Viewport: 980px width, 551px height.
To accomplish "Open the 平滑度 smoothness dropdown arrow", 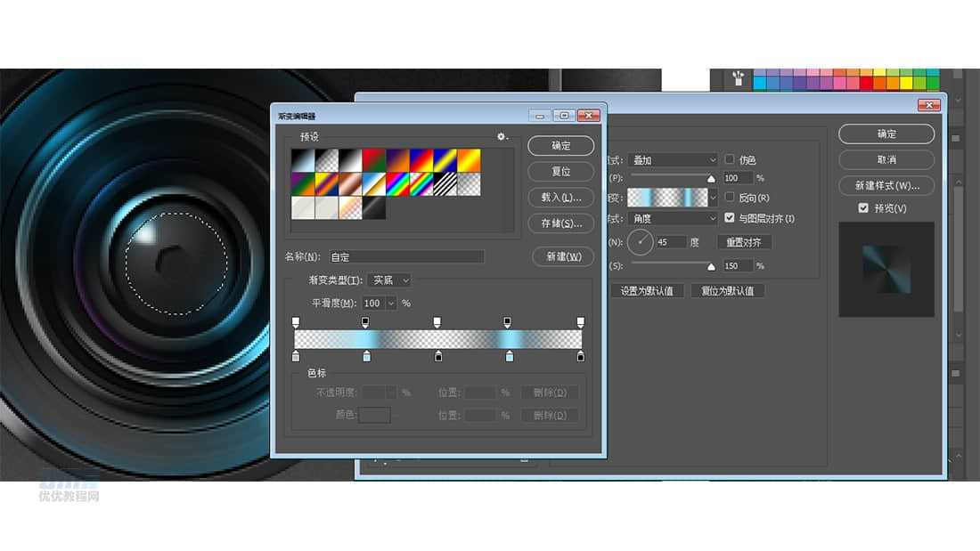I will click(391, 304).
